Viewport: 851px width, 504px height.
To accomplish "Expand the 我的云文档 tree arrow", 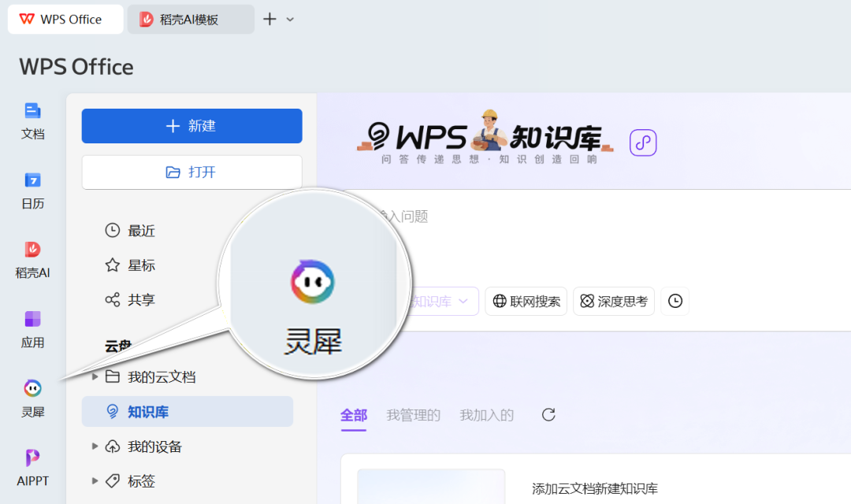I will pyautogui.click(x=95, y=376).
